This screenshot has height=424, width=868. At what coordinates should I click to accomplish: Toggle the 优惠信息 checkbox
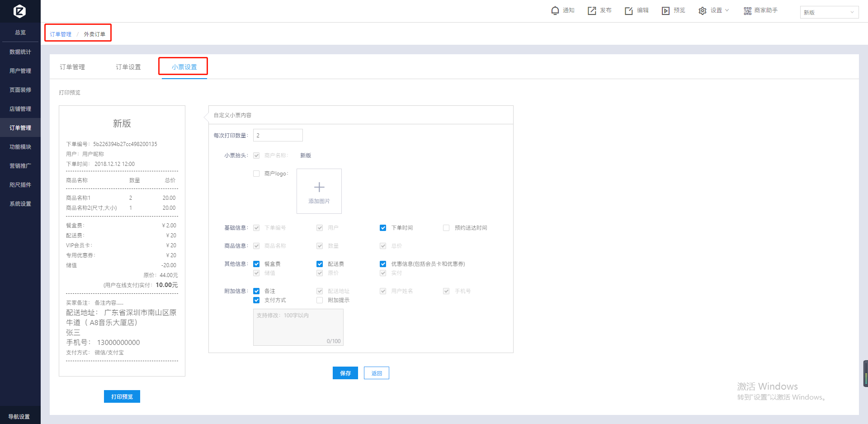tap(383, 264)
